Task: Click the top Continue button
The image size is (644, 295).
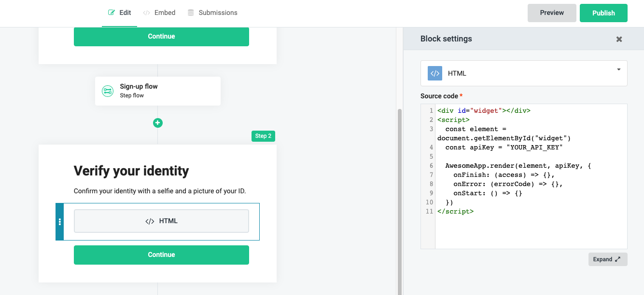Action: [161, 37]
